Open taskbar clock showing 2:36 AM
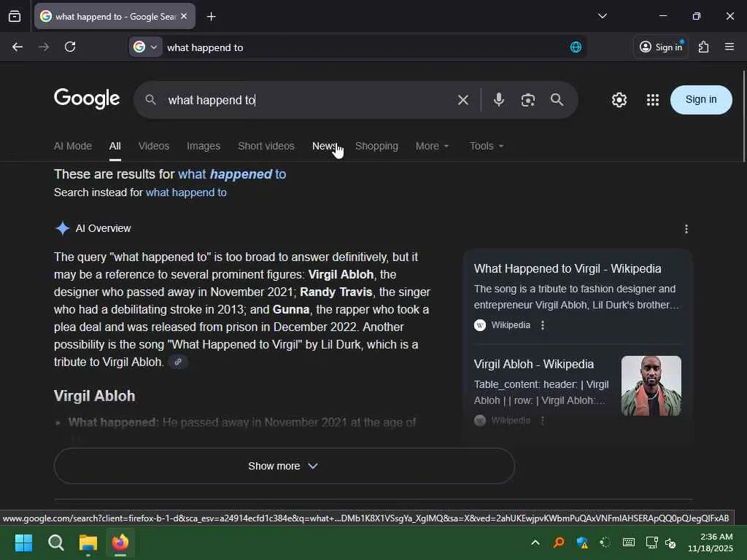The width and height of the screenshot is (747, 560). (x=711, y=542)
